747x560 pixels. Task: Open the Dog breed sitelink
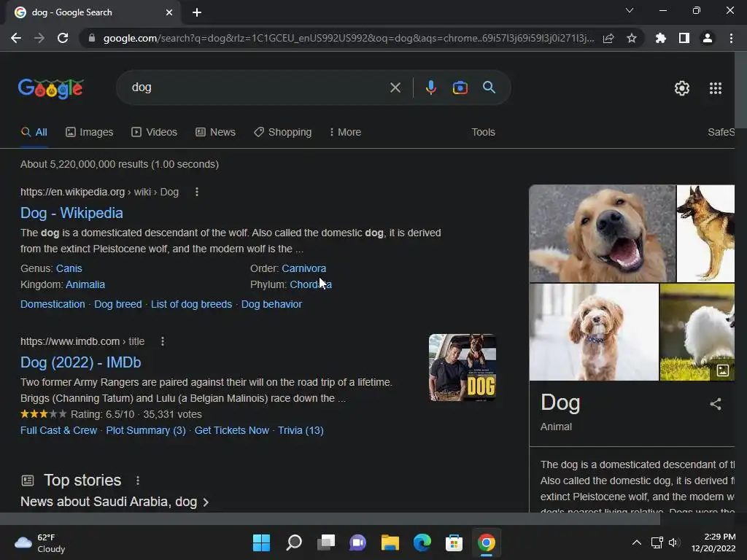(x=117, y=304)
